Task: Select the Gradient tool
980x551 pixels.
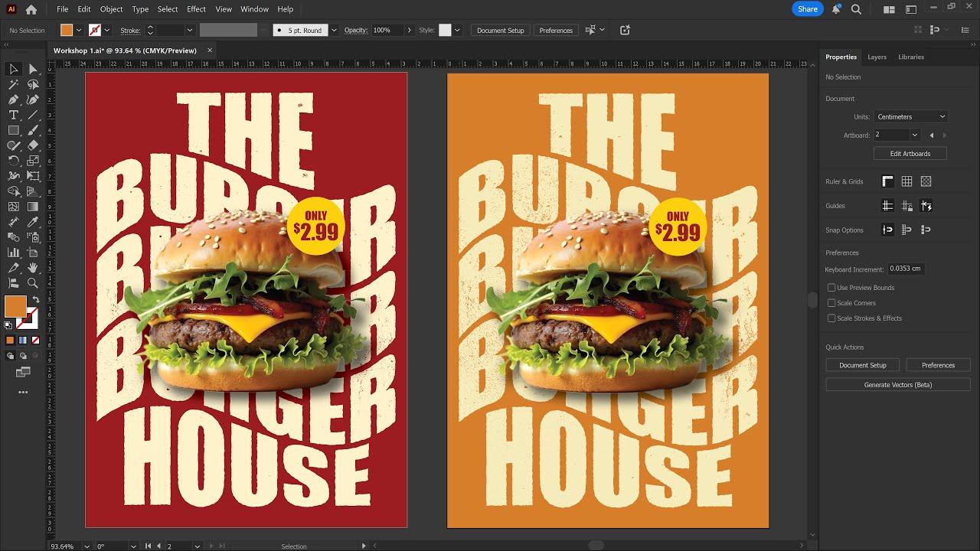Action: tap(33, 207)
